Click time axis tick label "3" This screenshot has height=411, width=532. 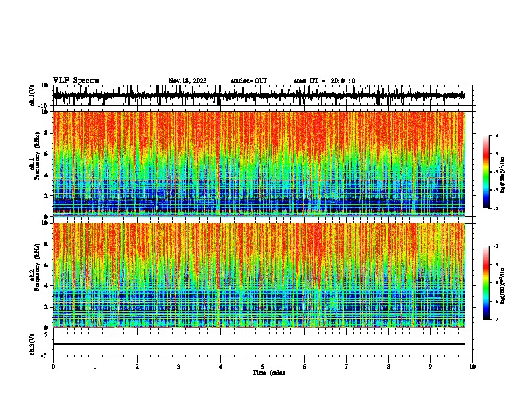tap(179, 367)
